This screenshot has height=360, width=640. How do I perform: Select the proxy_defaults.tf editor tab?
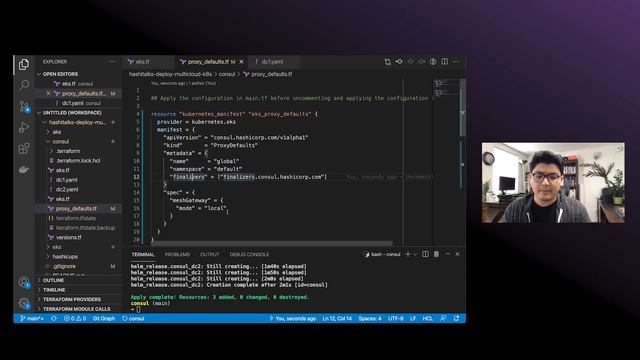click(x=207, y=62)
